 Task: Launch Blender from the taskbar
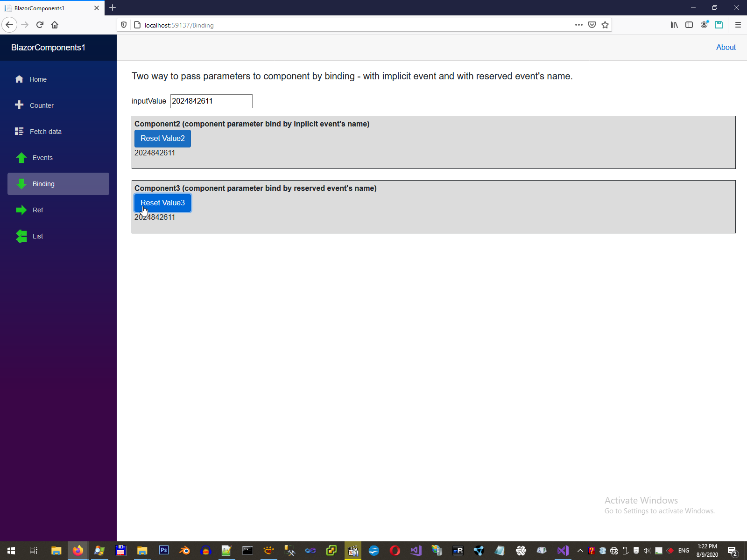coord(185,551)
